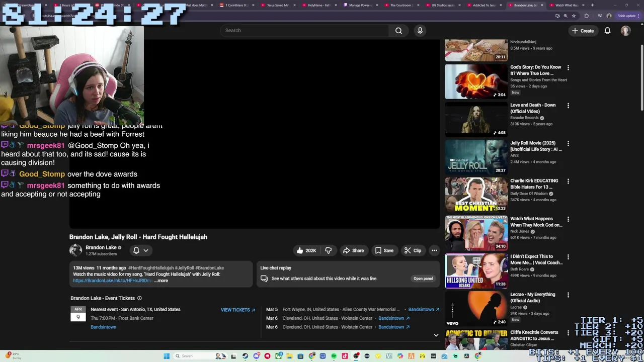Show Event Tickets info icon
The image size is (644, 362).
(139, 298)
